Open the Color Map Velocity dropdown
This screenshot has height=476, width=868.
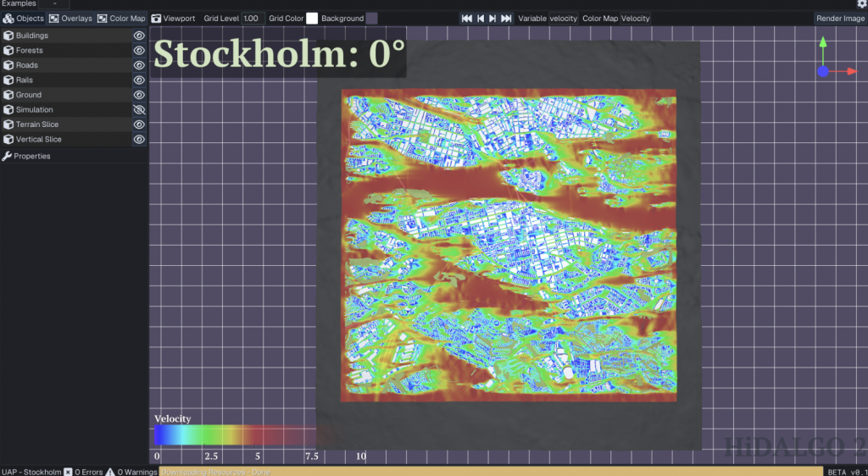coord(636,19)
